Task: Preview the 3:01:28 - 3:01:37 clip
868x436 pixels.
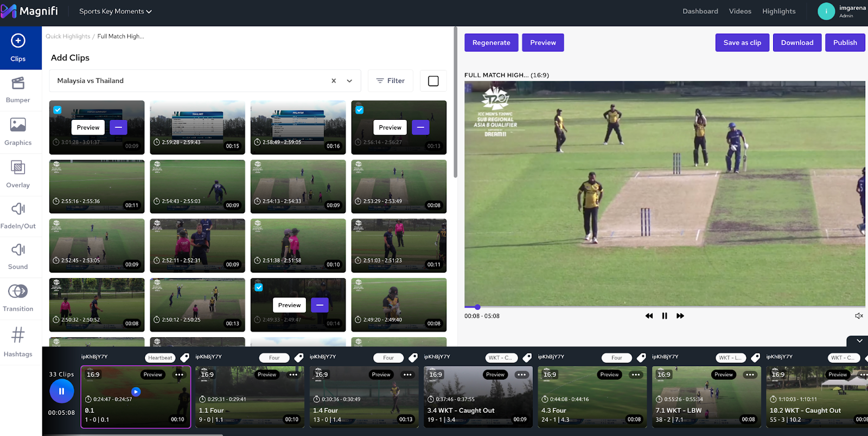Action: point(88,127)
